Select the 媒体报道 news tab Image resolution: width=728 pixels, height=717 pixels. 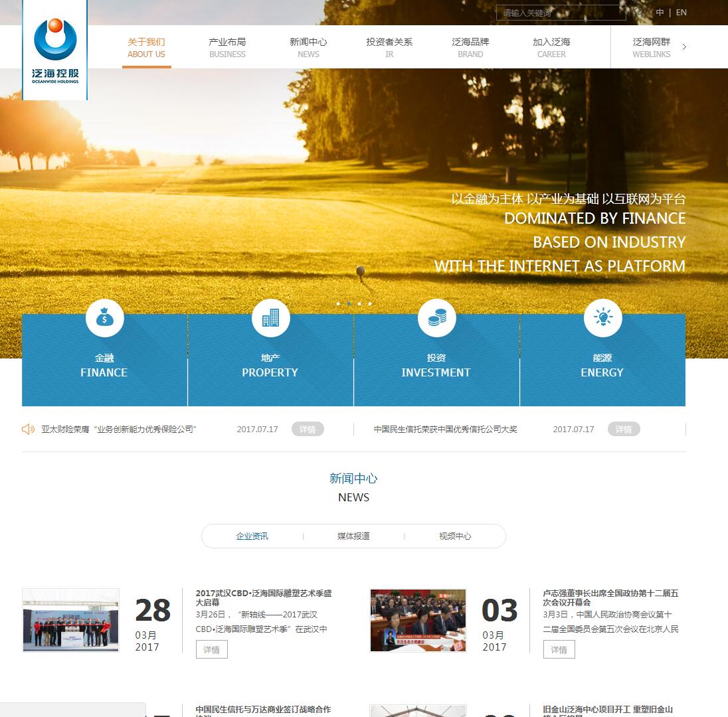pyautogui.click(x=353, y=536)
